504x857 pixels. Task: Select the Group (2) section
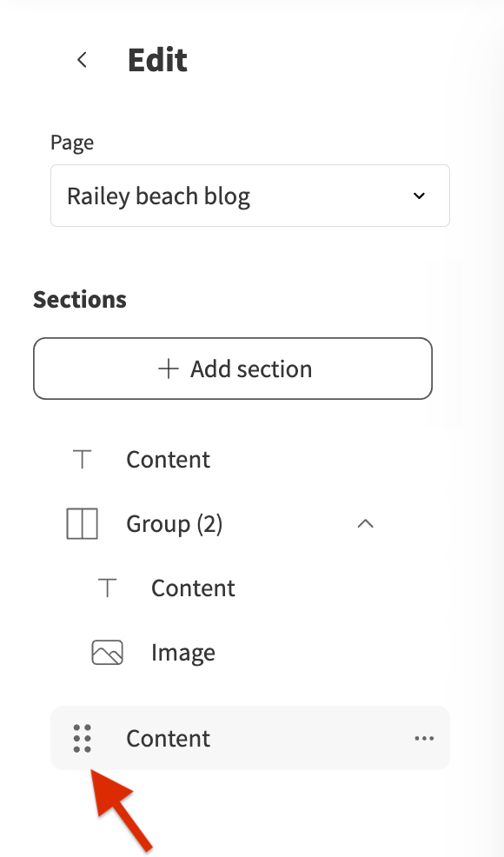pyautogui.click(x=175, y=523)
